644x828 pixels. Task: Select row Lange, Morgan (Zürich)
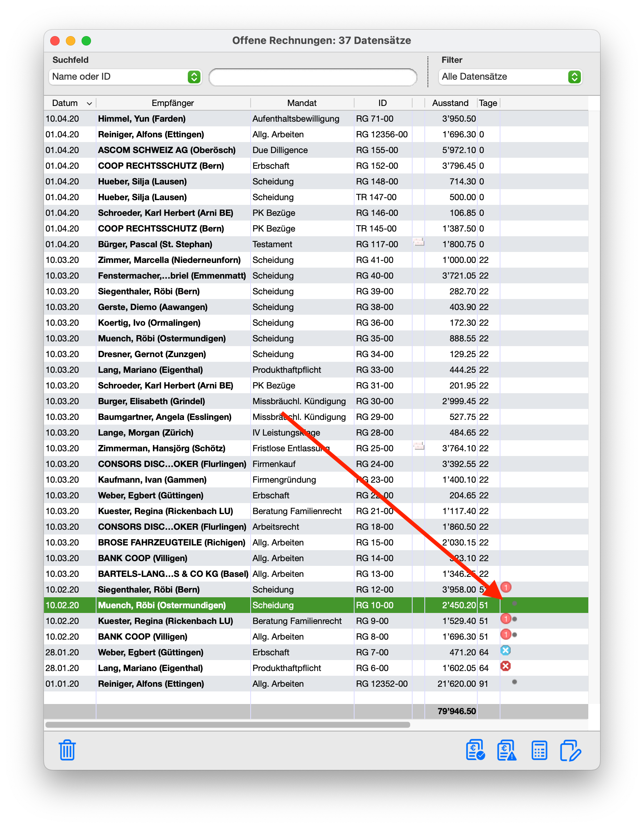(x=316, y=432)
